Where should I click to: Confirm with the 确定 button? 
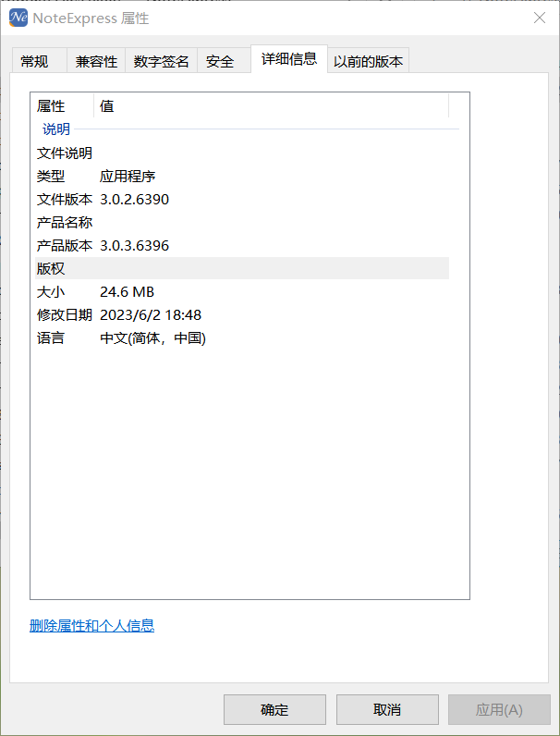tap(274, 709)
